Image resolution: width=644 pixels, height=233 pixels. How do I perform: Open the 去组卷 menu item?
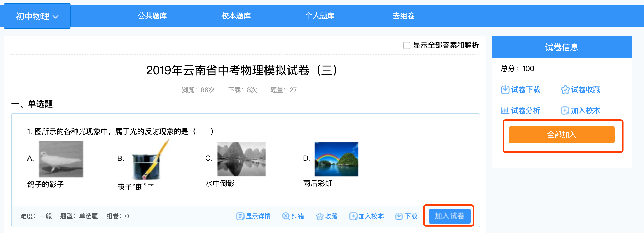pyautogui.click(x=403, y=16)
